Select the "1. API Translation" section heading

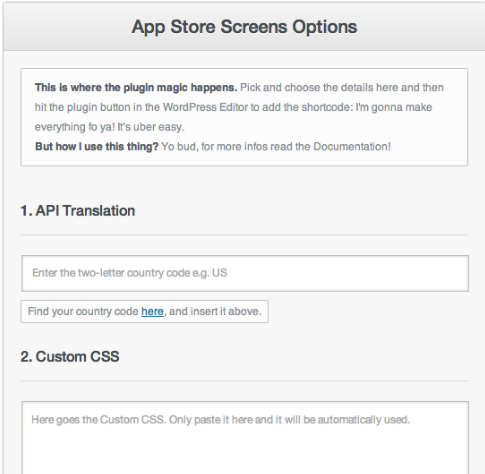coord(78,211)
